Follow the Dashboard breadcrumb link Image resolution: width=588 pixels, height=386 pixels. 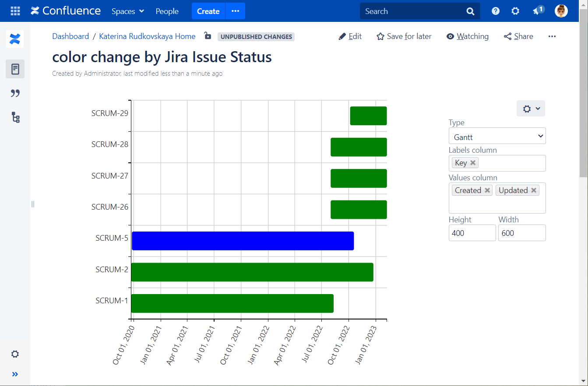pos(70,36)
